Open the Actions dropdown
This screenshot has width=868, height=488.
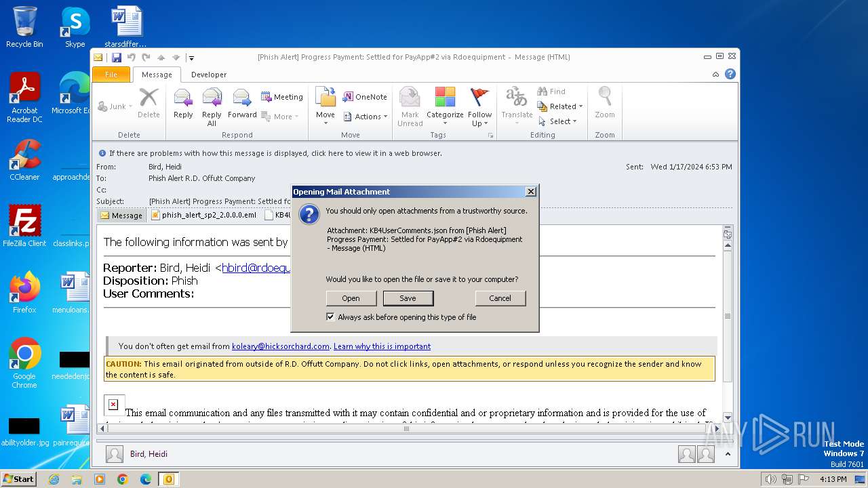tap(366, 117)
